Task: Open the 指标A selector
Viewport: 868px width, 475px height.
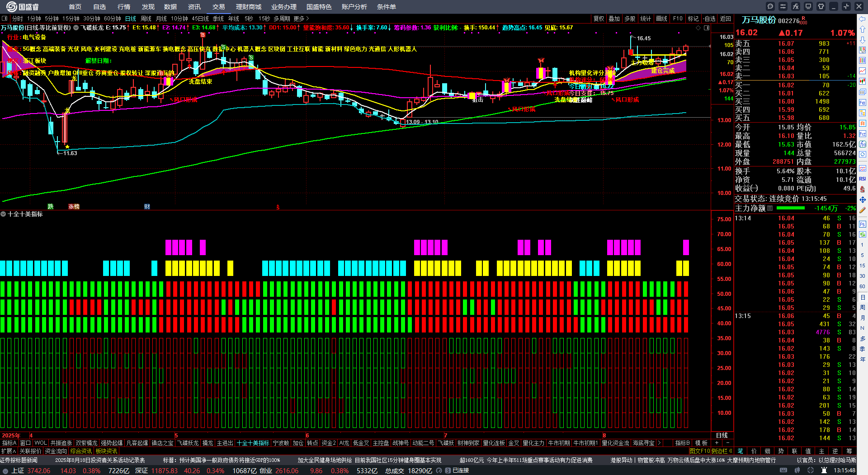Action: (x=9, y=443)
